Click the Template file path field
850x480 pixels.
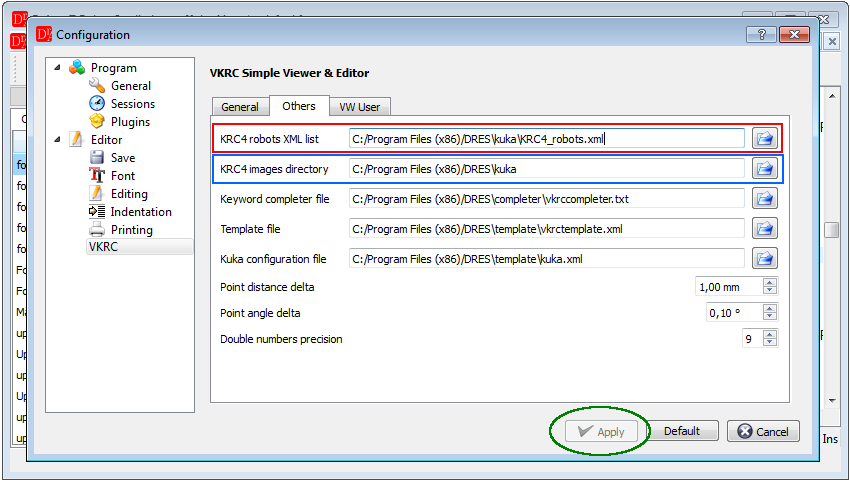546,229
